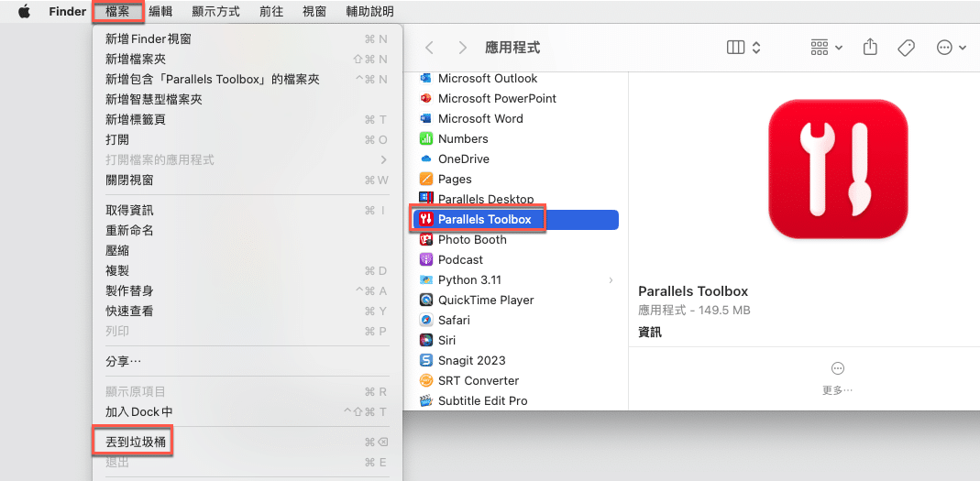Choose 取得資訊 menu item
Image resolution: width=980 pixels, height=481 pixels.
(247, 211)
